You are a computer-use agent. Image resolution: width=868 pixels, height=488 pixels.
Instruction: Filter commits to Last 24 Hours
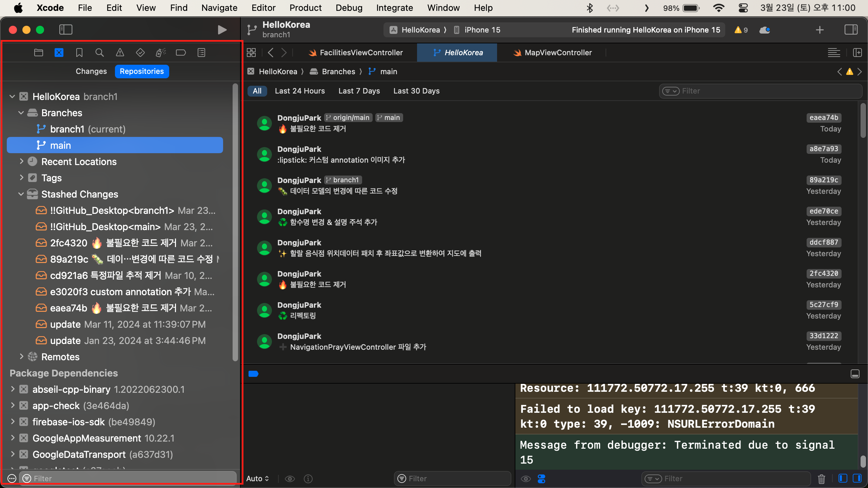(x=300, y=91)
